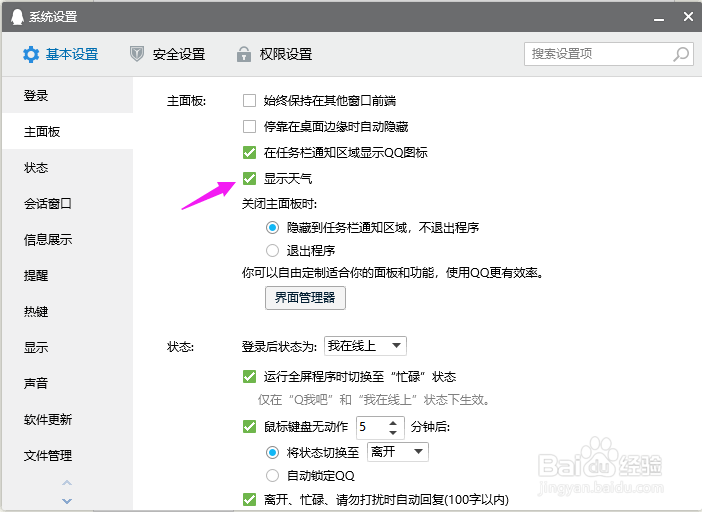The height and width of the screenshot is (512, 702).
Task: Decrease idle minutes with down stepper arrow
Action: pyautogui.click(x=393, y=432)
